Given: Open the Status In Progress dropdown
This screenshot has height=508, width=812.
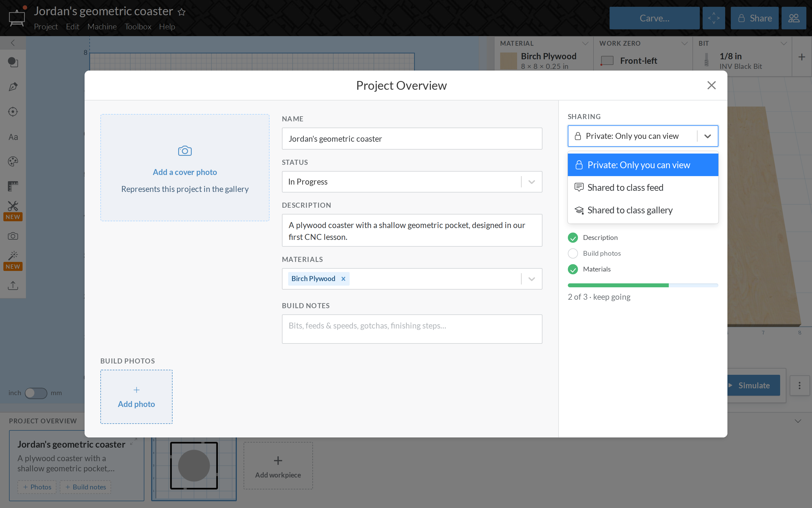Looking at the screenshot, I should [x=412, y=182].
